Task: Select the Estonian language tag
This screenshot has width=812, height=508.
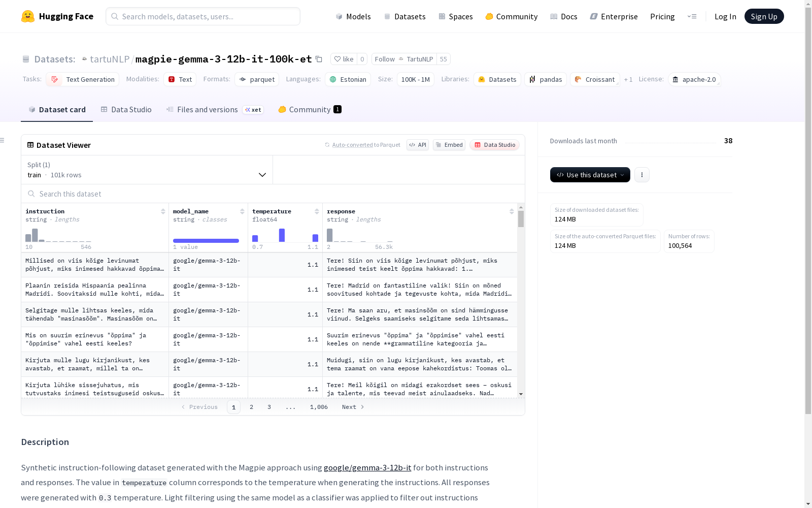Action: [x=348, y=79]
